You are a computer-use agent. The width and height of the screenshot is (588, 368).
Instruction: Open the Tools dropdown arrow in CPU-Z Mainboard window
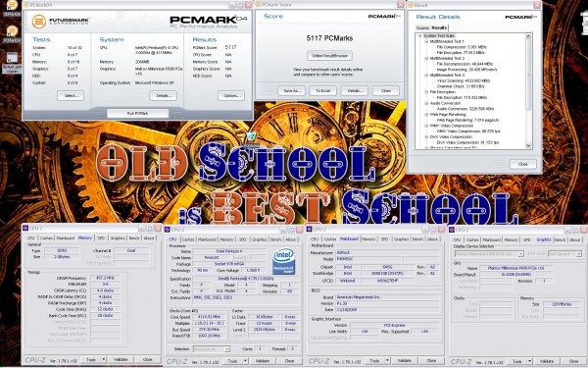(387, 360)
